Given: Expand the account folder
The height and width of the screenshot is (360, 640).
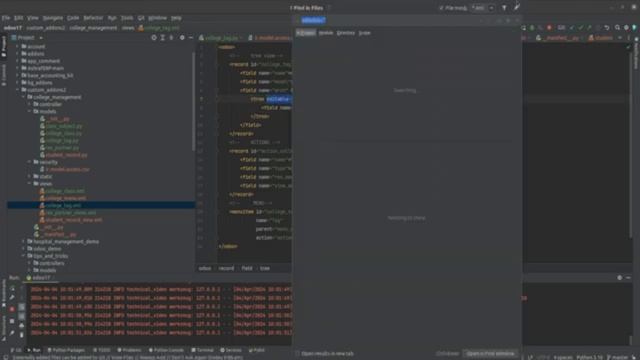Looking at the screenshot, I should click(x=18, y=47).
